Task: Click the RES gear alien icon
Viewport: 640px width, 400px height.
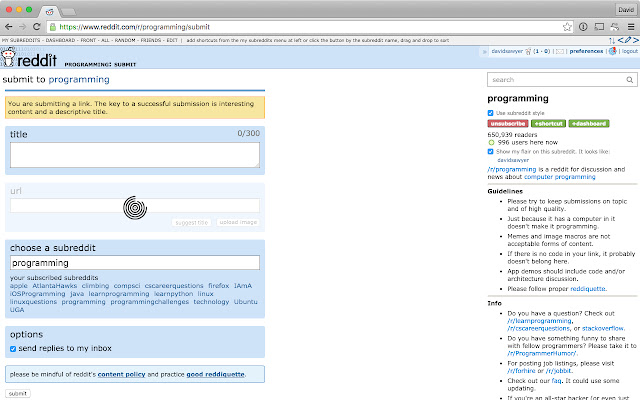Action: pos(612,51)
